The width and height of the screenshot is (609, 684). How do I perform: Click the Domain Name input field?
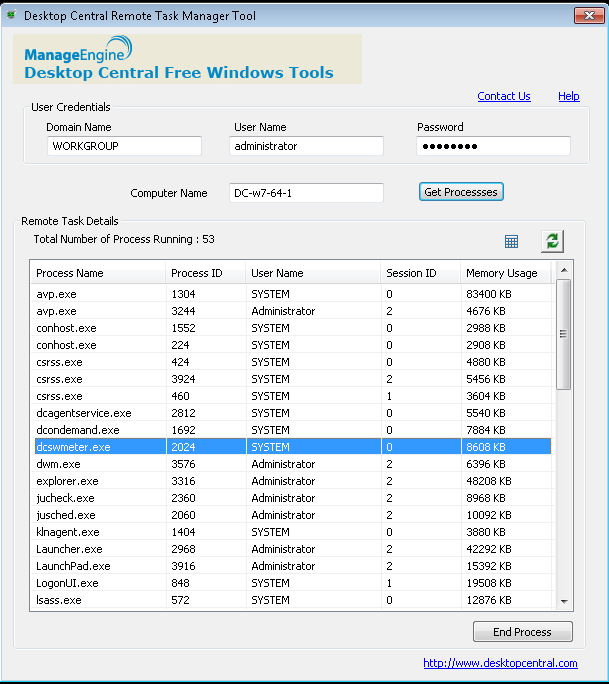tap(124, 146)
